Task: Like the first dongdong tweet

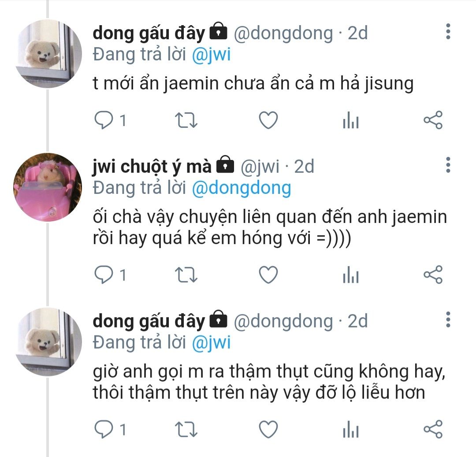Action: click(x=268, y=120)
